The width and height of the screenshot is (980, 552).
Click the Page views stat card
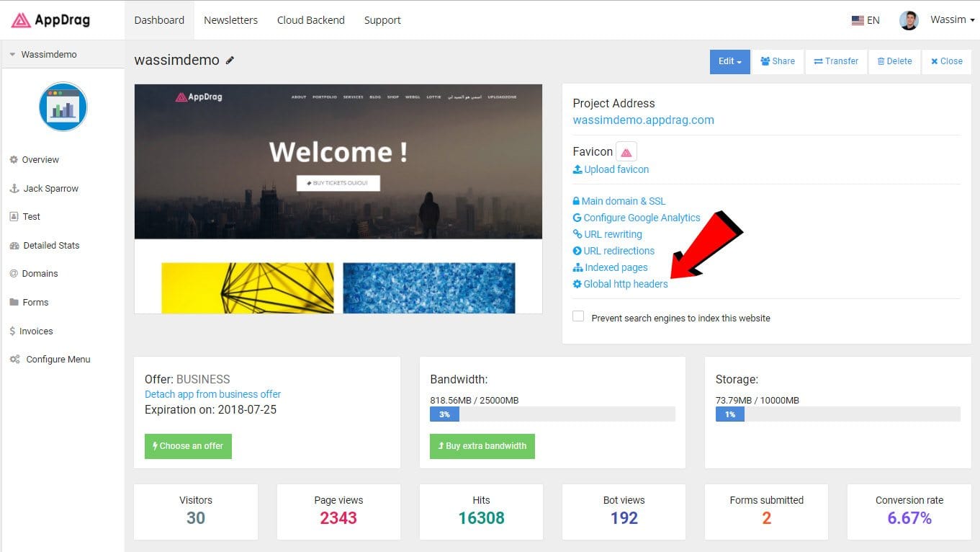[x=338, y=512]
